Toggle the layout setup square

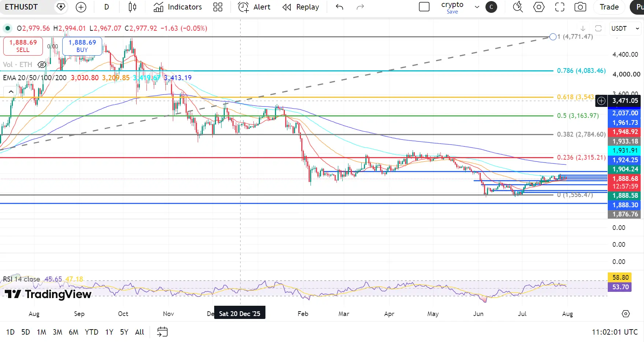pyautogui.click(x=424, y=7)
